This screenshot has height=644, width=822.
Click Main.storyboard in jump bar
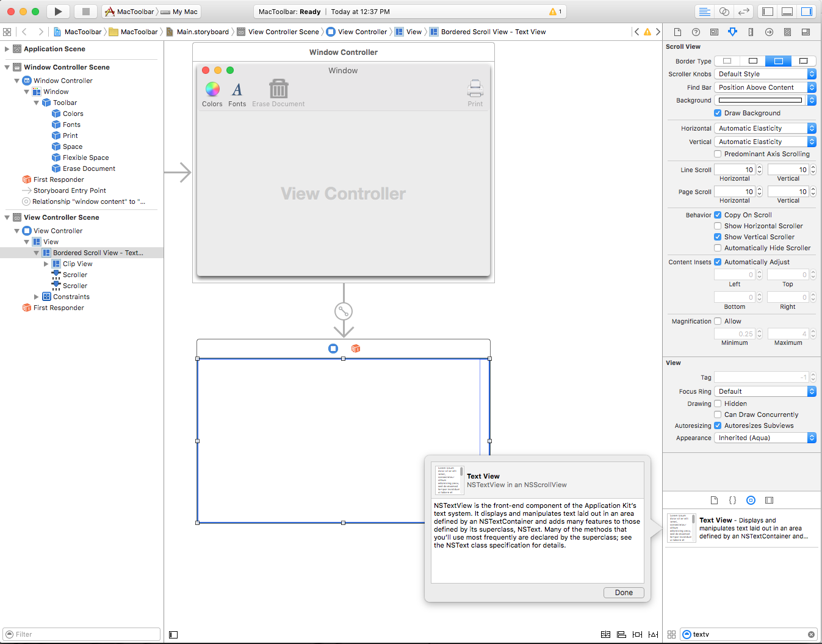[198, 32]
